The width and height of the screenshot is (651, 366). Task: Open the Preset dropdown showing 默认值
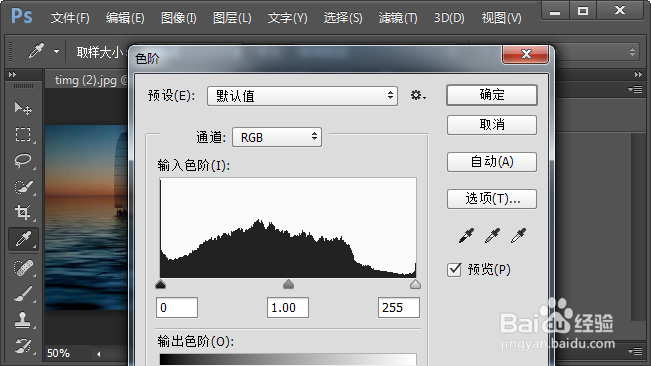click(302, 96)
